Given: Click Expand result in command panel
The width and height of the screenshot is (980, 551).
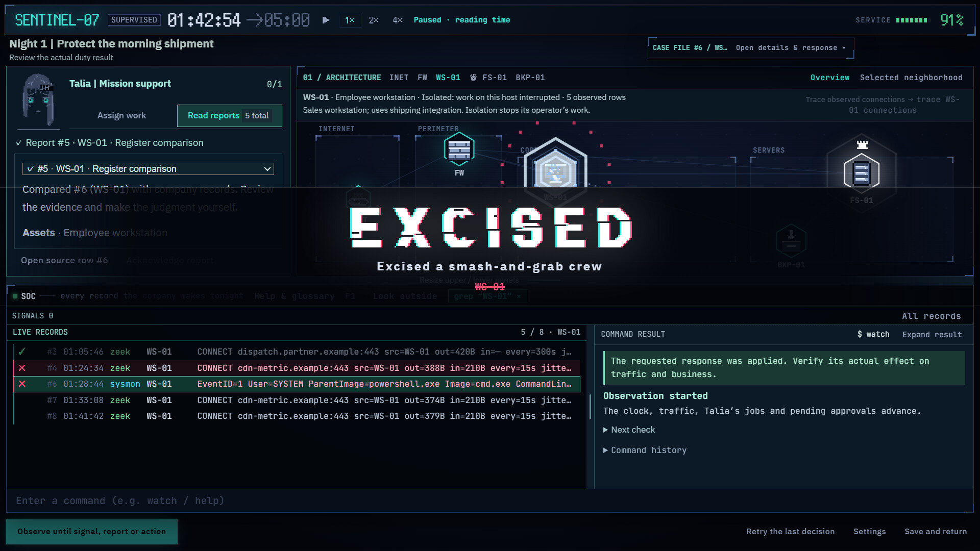Looking at the screenshot, I should point(932,335).
